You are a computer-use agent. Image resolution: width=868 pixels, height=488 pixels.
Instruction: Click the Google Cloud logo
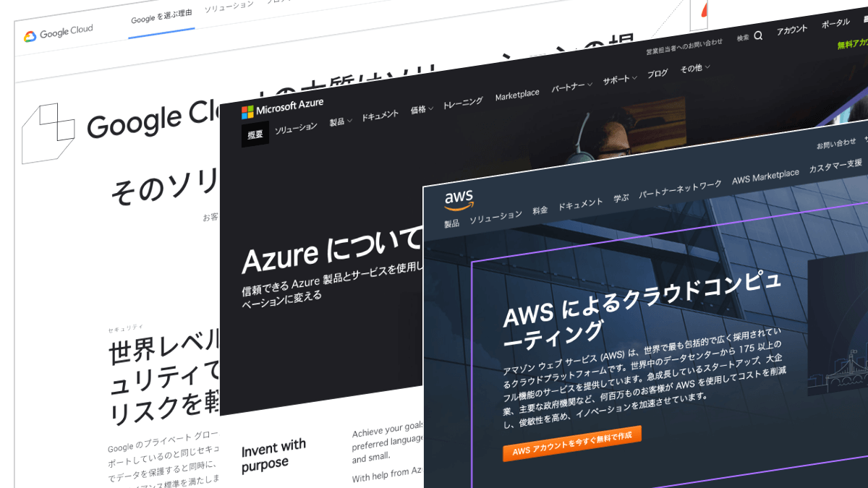[58, 34]
